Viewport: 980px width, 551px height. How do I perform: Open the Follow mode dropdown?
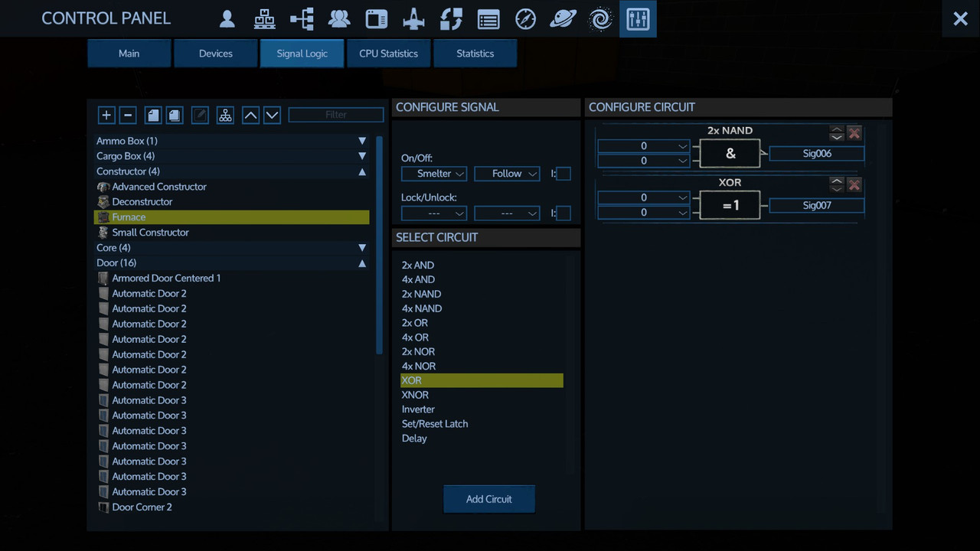(x=507, y=174)
